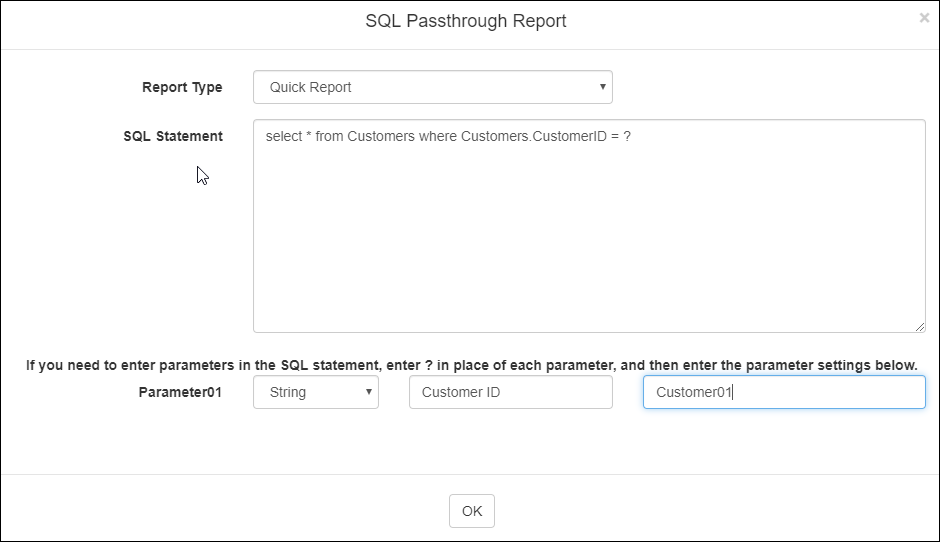Open the String parameter type dropdown
940x542 pixels.
[x=315, y=392]
